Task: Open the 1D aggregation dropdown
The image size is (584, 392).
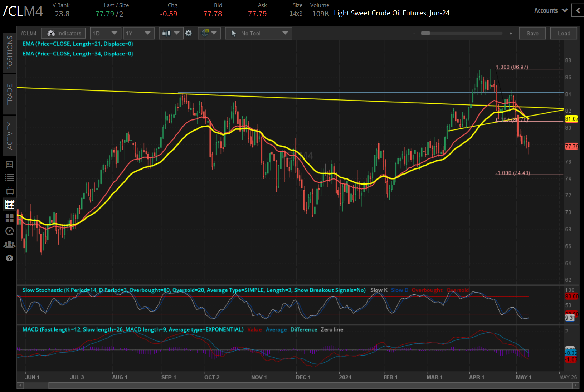Action: pyautogui.click(x=106, y=33)
